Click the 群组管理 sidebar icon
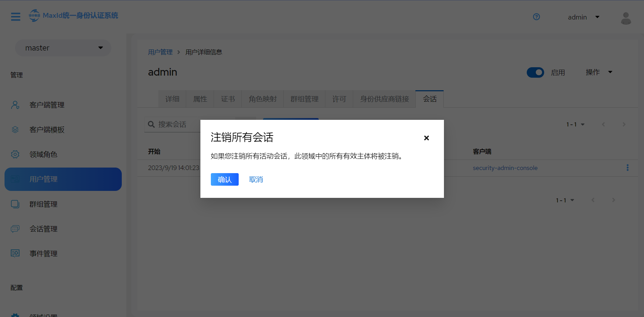644x317 pixels. (x=15, y=204)
